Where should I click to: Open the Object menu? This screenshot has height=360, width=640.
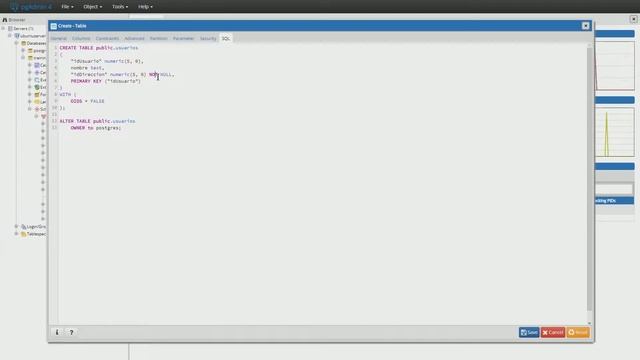[93, 7]
